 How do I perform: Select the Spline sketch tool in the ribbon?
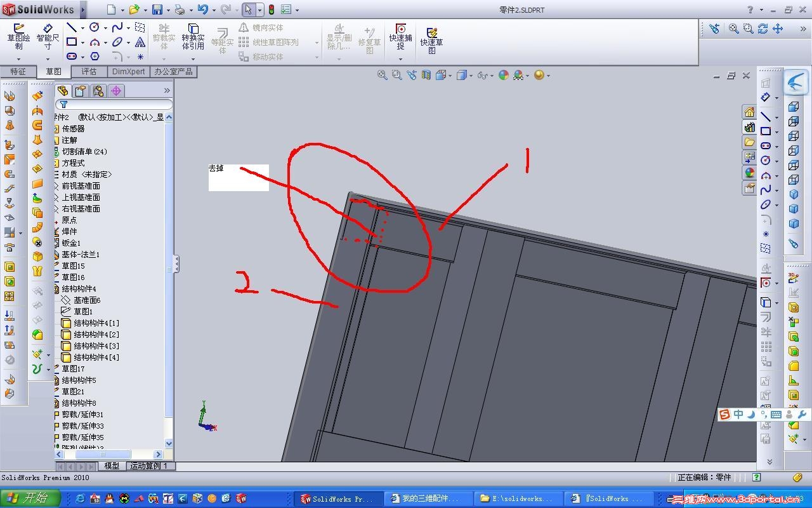(117, 27)
